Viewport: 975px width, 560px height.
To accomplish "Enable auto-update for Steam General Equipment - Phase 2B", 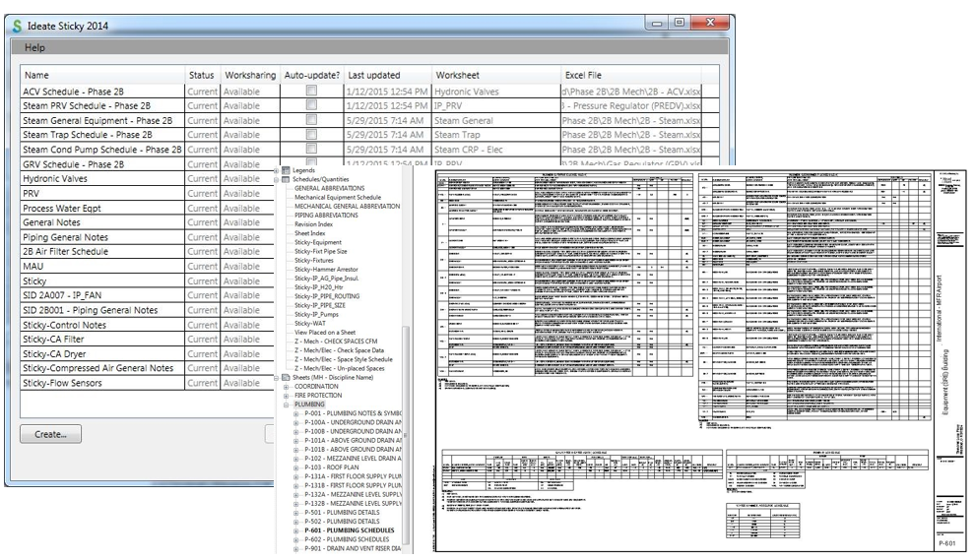I will [x=311, y=119].
